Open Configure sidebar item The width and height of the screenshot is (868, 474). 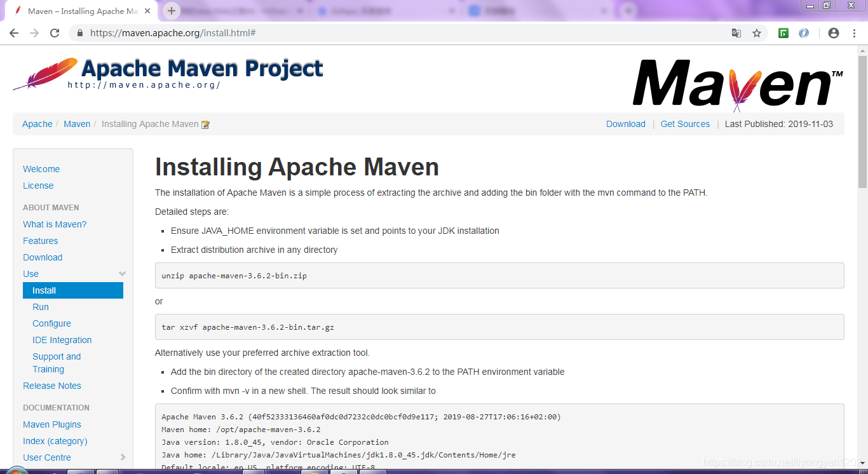[x=52, y=323]
